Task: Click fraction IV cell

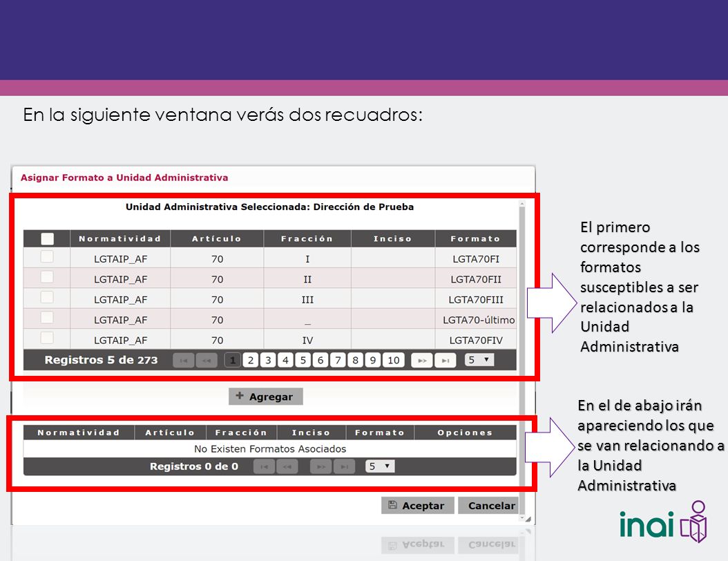Action: 307,341
